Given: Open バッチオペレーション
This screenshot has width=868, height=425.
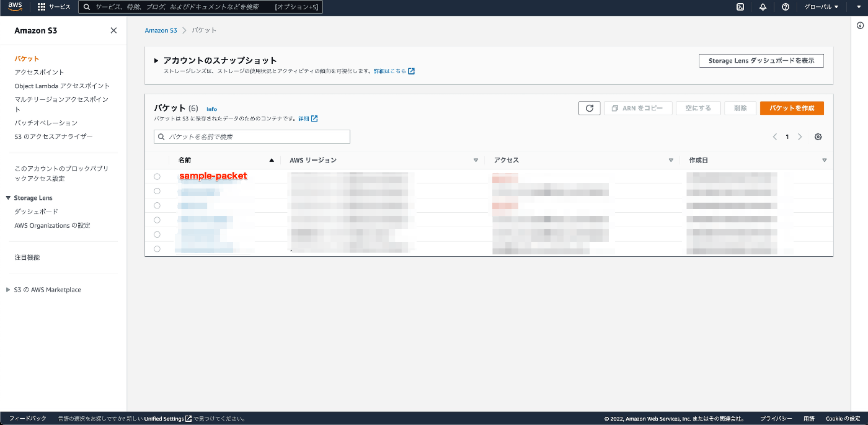Looking at the screenshot, I should [x=46, y=123].
